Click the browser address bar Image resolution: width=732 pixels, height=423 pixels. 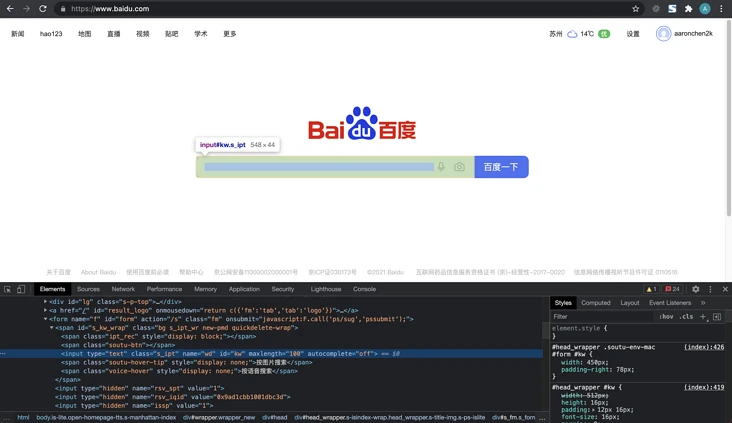[345, 8]
